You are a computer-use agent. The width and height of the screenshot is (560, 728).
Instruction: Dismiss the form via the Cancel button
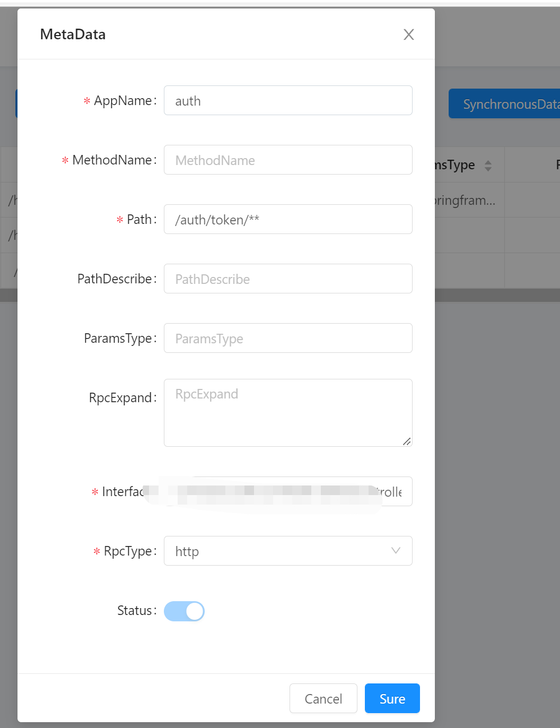pyautogui.click(x=323, y=698)
